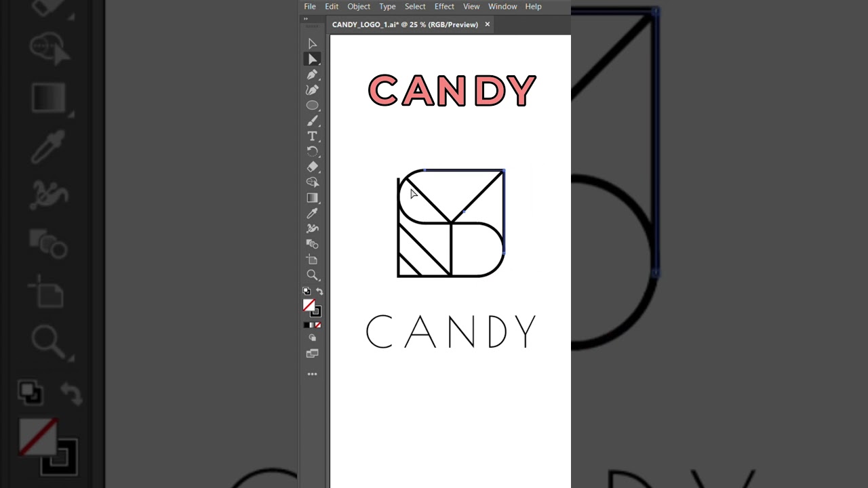Click Default Fill and Stroke icon
868x488 pixels.
point(307,291)
